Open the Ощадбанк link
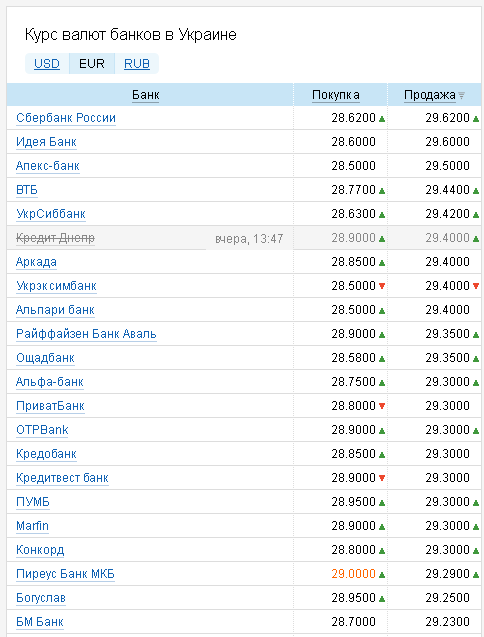 click(x=45, y=358)
